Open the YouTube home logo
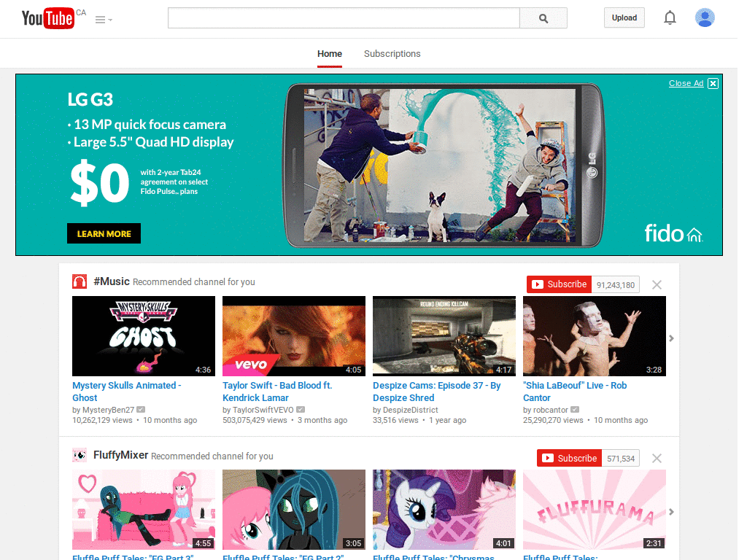The image size is (747, 560). coord(47,18)
